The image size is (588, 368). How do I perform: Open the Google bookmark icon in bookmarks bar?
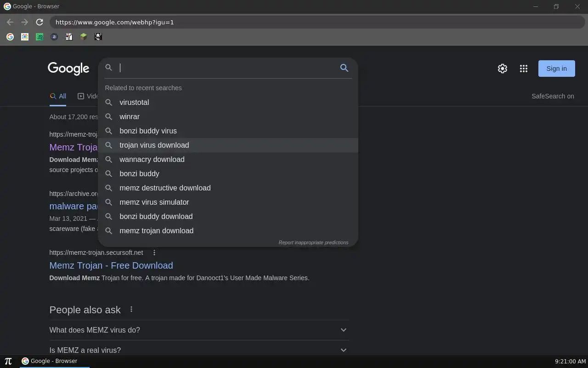click(x=10, y=37)
